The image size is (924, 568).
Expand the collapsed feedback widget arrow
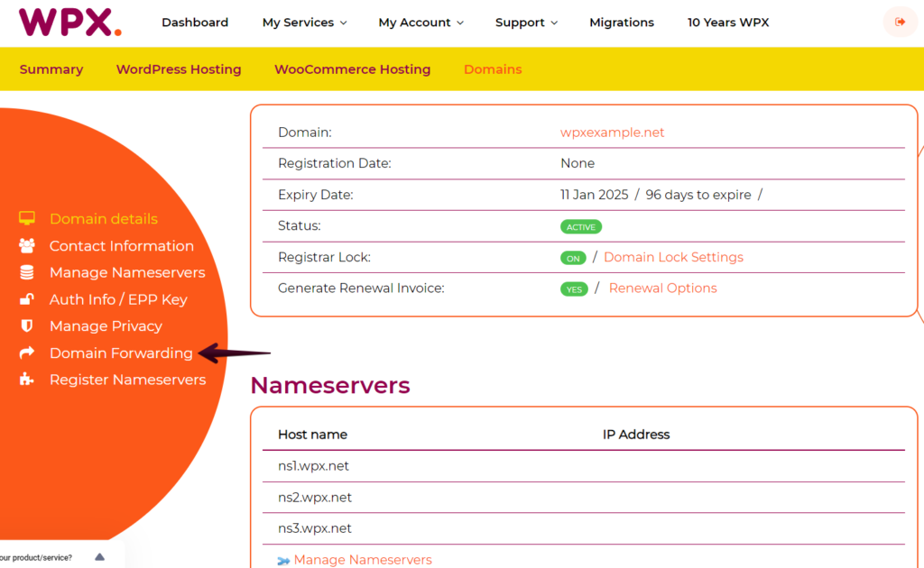99,557
